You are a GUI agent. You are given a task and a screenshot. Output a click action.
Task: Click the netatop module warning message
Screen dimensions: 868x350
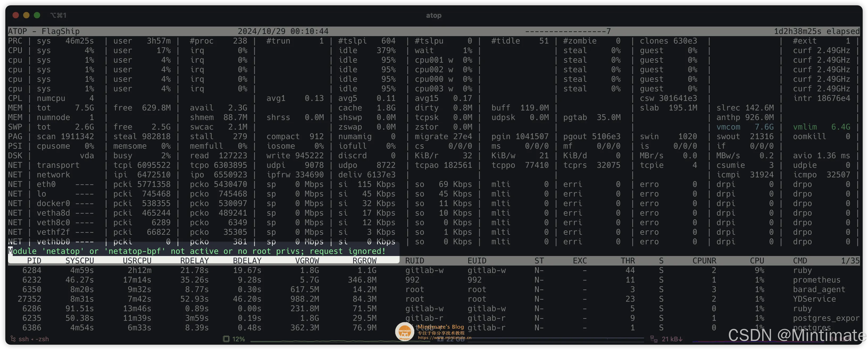point(197,251)
